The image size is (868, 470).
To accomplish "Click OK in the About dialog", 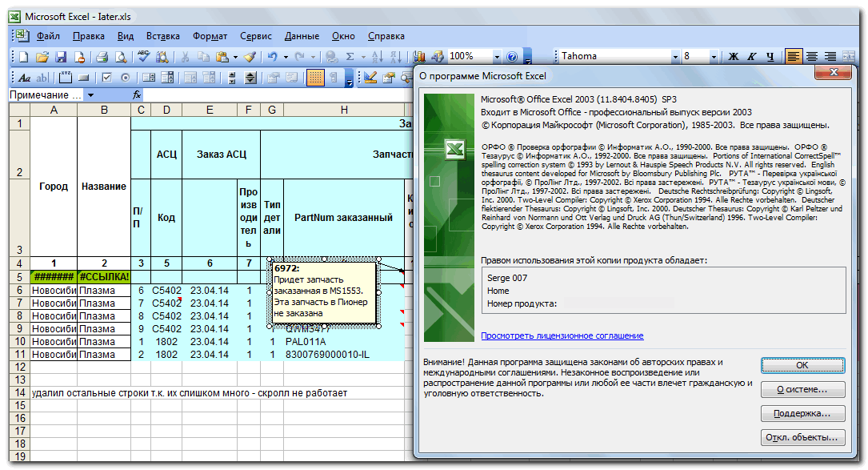I will coord(802,365).
